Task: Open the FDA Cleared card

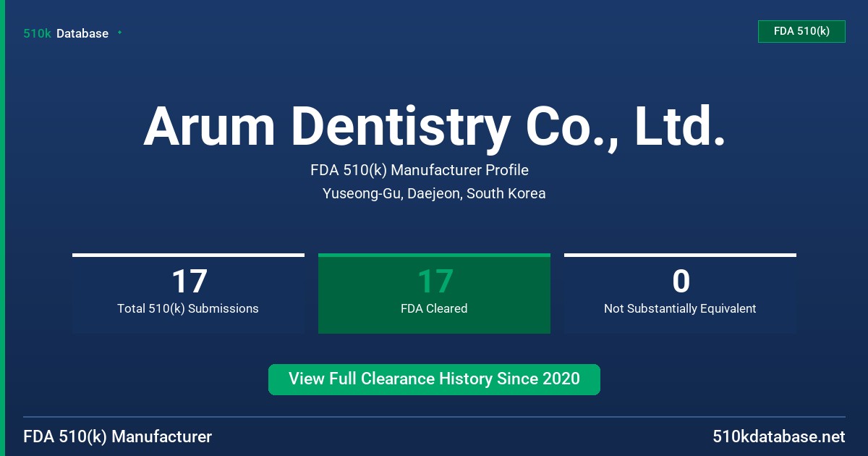Action: pos(434,293)
